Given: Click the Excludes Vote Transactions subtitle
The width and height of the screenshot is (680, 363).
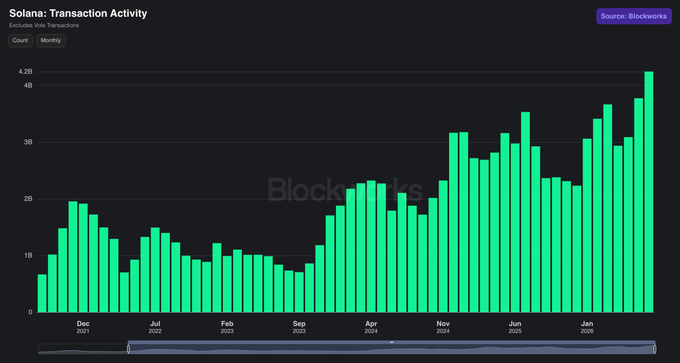Looking at the screenshot, I should click(44, 26).
